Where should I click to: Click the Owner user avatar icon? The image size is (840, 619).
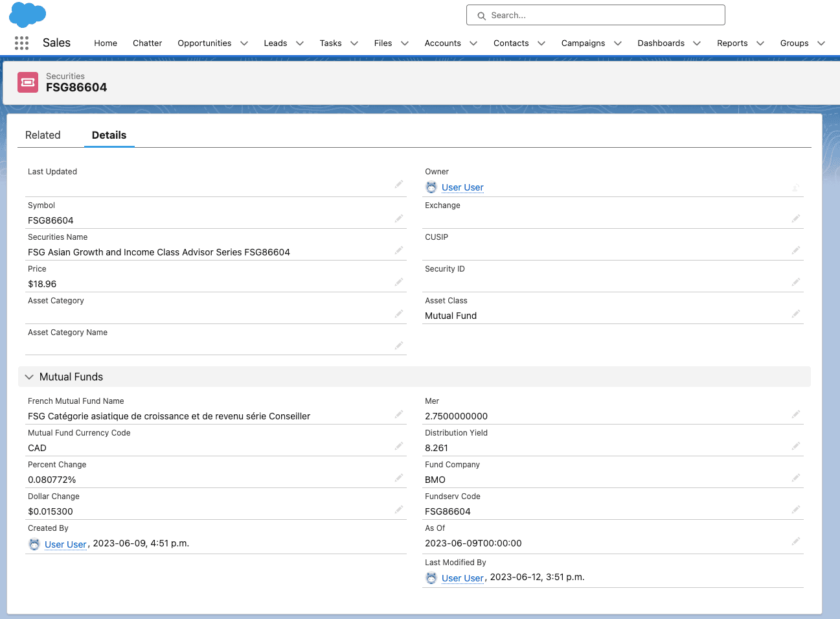(431, 187)
